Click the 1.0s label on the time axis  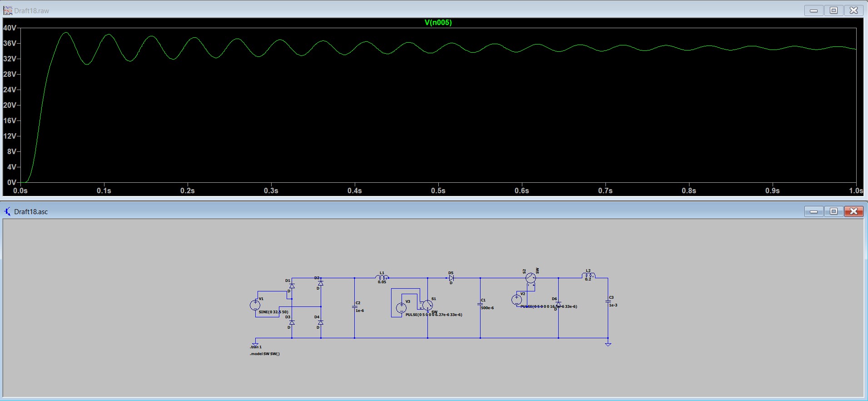(856, 191)
